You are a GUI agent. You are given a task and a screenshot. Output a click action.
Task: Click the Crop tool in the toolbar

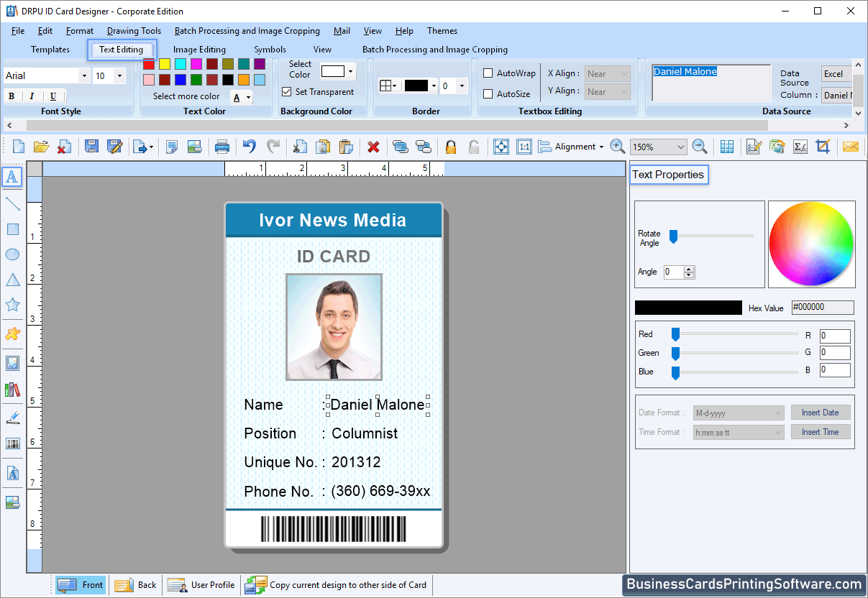[x=824, y=147]
